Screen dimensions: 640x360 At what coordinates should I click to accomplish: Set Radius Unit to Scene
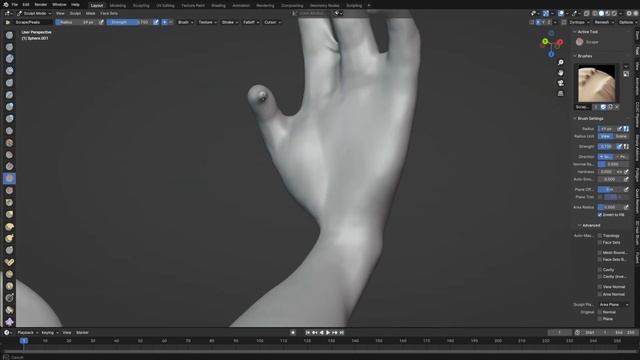[621, 136]
